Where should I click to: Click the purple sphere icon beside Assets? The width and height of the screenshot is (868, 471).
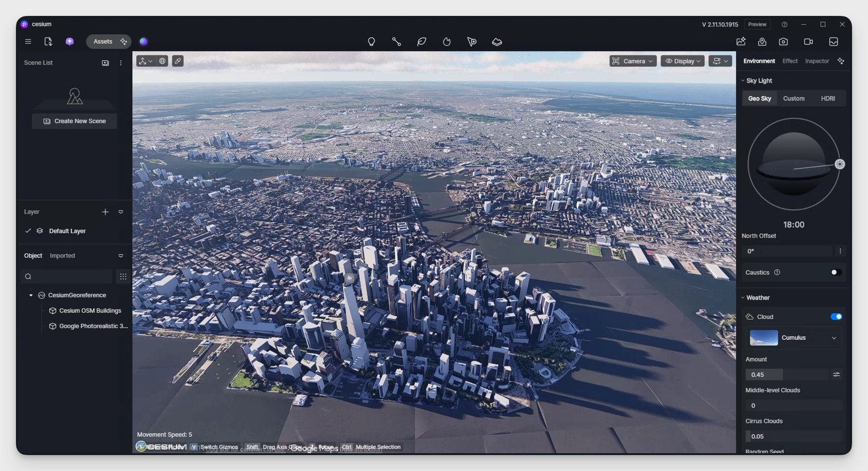click(143, 42)
